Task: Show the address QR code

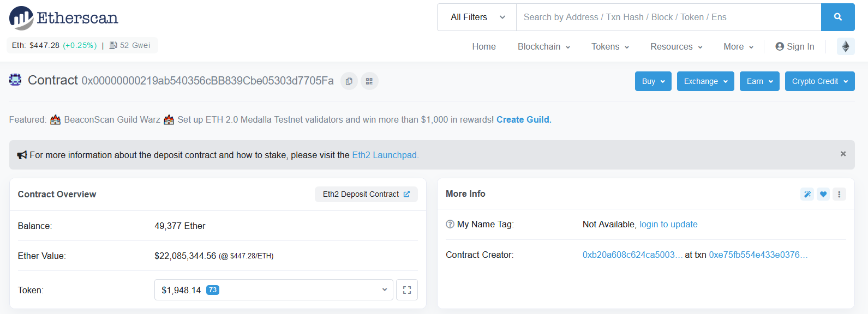Action: pos(369,81)
